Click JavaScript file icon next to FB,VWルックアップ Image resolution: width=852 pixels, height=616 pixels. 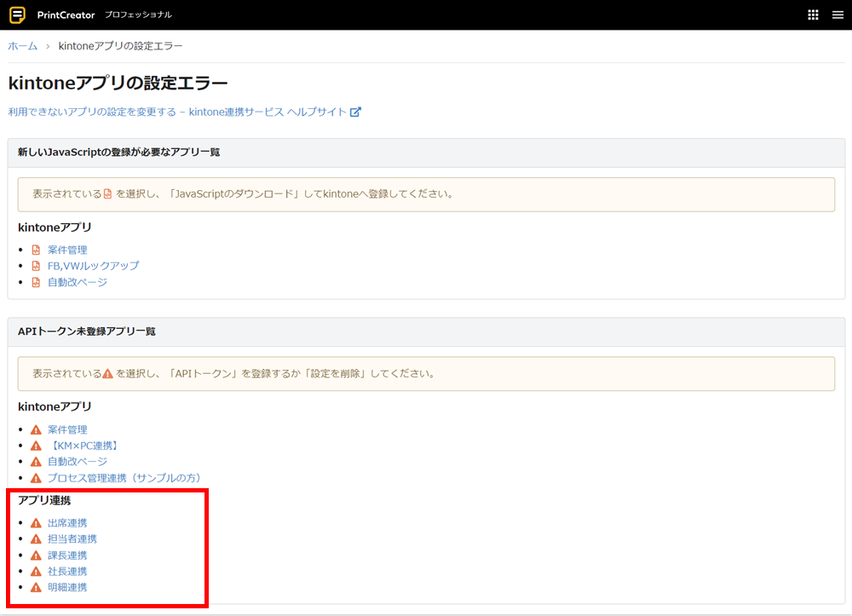pyautogui.click(x=36, y=266)
